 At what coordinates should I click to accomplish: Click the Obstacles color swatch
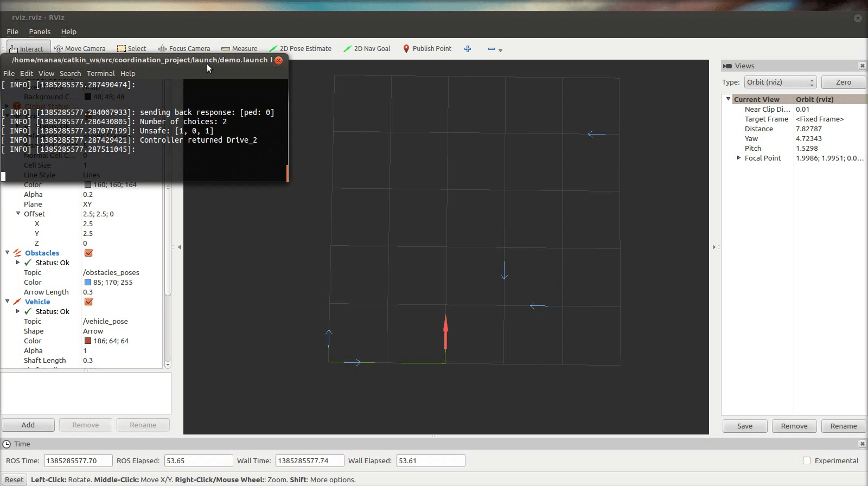(x=87, y=282)
